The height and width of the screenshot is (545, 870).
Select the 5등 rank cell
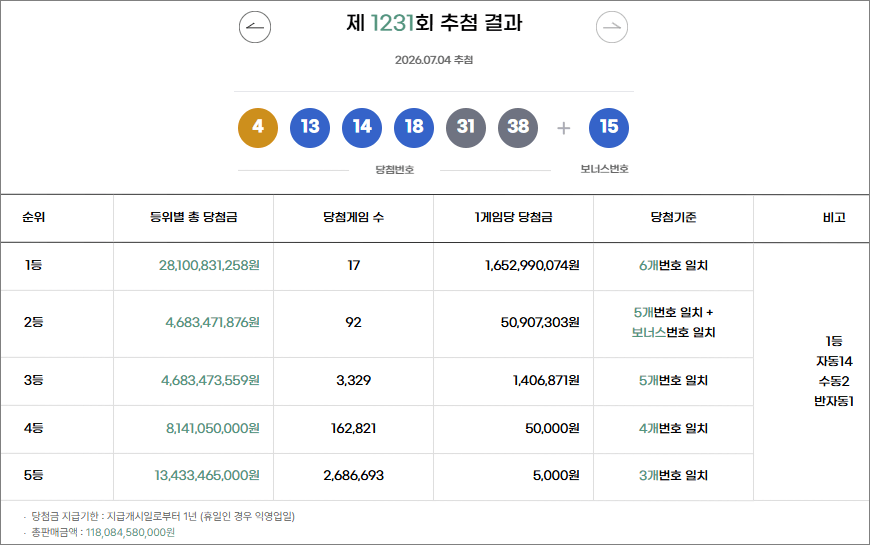pyautogui.click(x=33, y=476)
